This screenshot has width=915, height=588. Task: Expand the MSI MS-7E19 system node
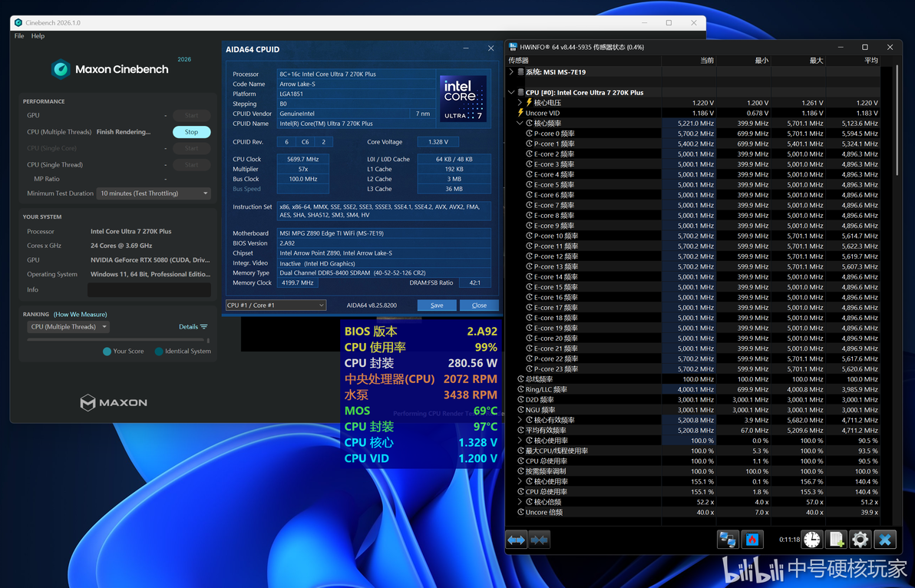click(x=511, y=71)
